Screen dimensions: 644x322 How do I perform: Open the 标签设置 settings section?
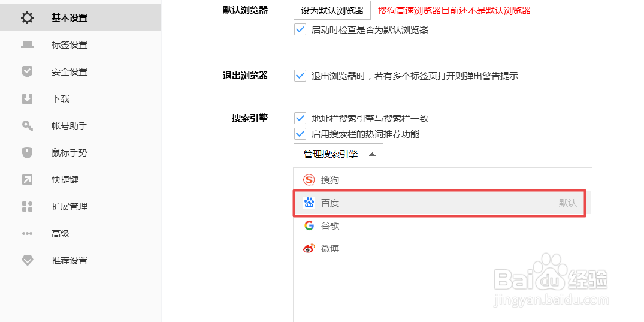click(x=80, y=45)
